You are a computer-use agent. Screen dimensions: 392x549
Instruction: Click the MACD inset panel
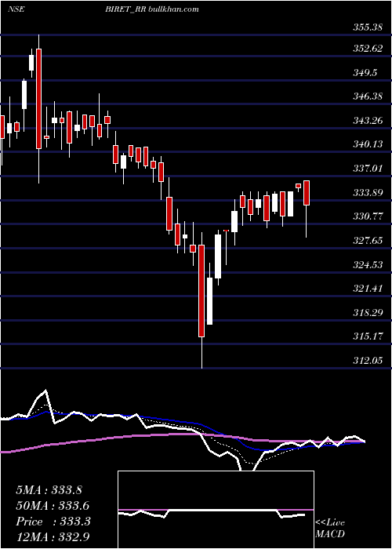[x=216, y=510]
